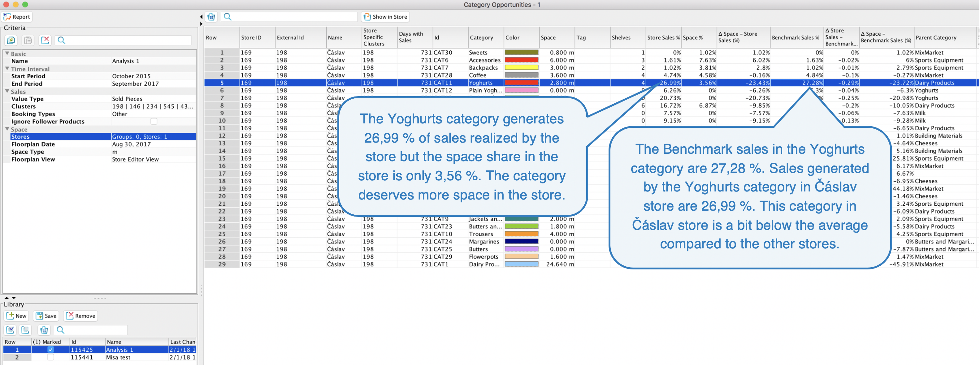Click the Save button in Library
The height and width of the screenshot is (365, 980).
[x=46, y=316]
